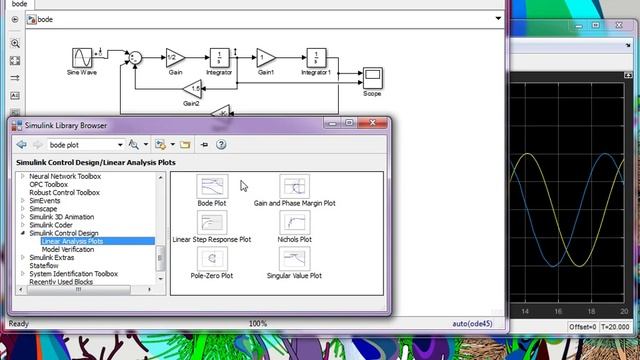640x360 pixels.
Task: Select the Singular Value Plot block
Action: (294, 259)
